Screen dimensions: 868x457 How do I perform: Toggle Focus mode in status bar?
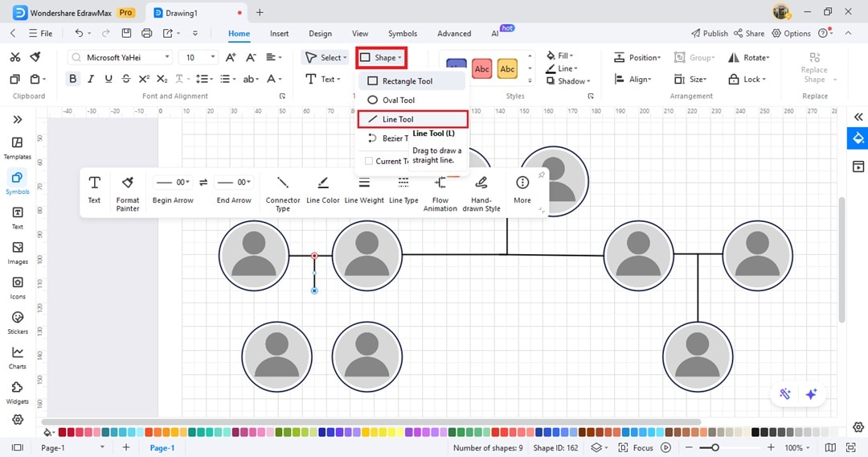click(x=636, y=447)
